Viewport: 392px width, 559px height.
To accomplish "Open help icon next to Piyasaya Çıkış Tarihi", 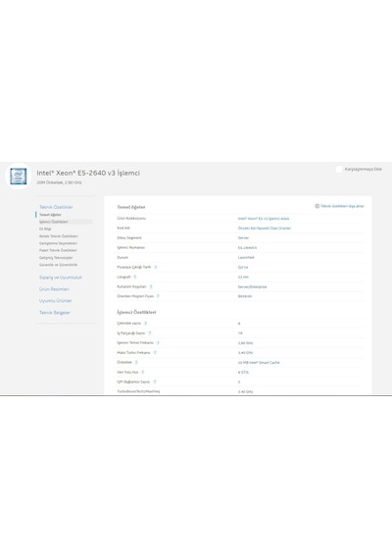I will point(156,267).
